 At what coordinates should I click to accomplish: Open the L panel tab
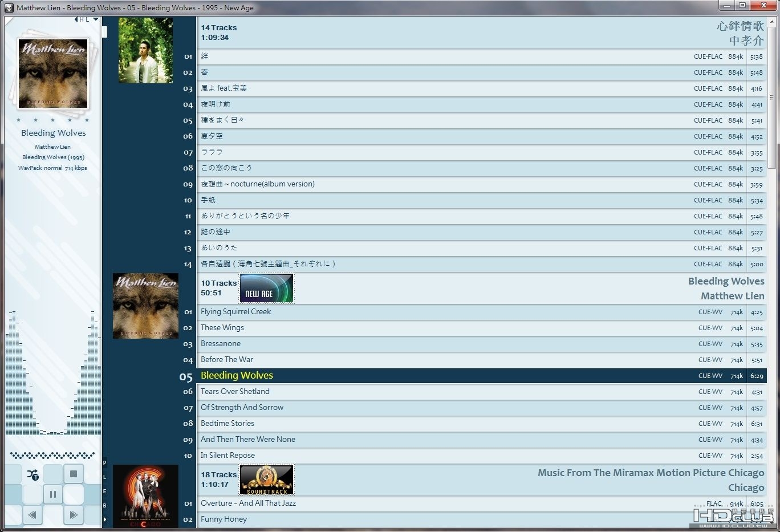tap(105, 477)
